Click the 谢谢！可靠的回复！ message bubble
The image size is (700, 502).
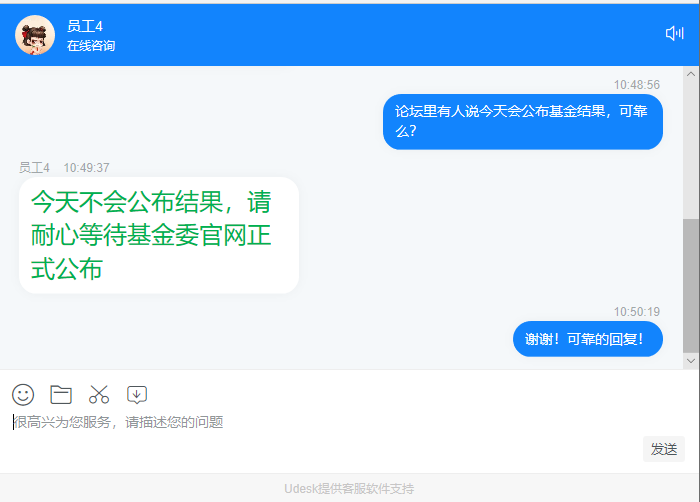pyautogui.click(x=588, y=339)
